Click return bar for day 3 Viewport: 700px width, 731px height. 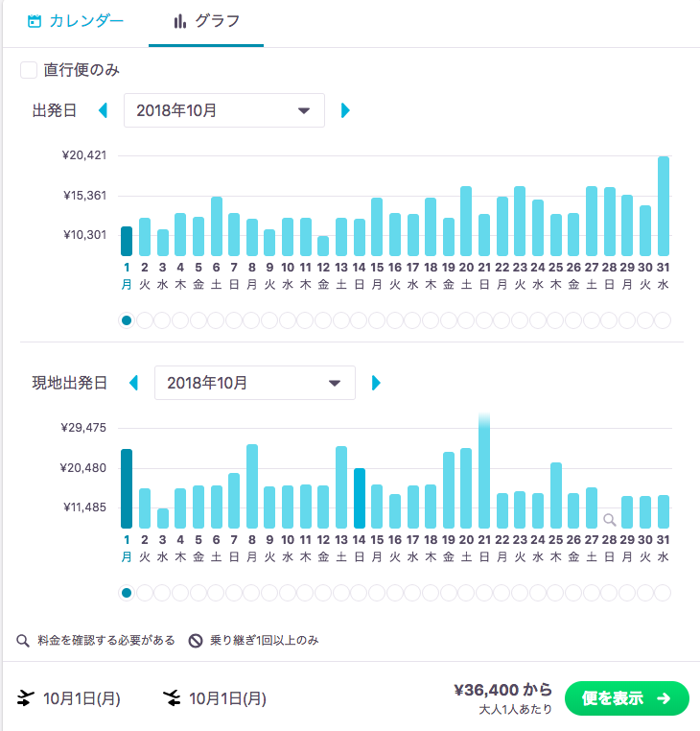[163, 518]
